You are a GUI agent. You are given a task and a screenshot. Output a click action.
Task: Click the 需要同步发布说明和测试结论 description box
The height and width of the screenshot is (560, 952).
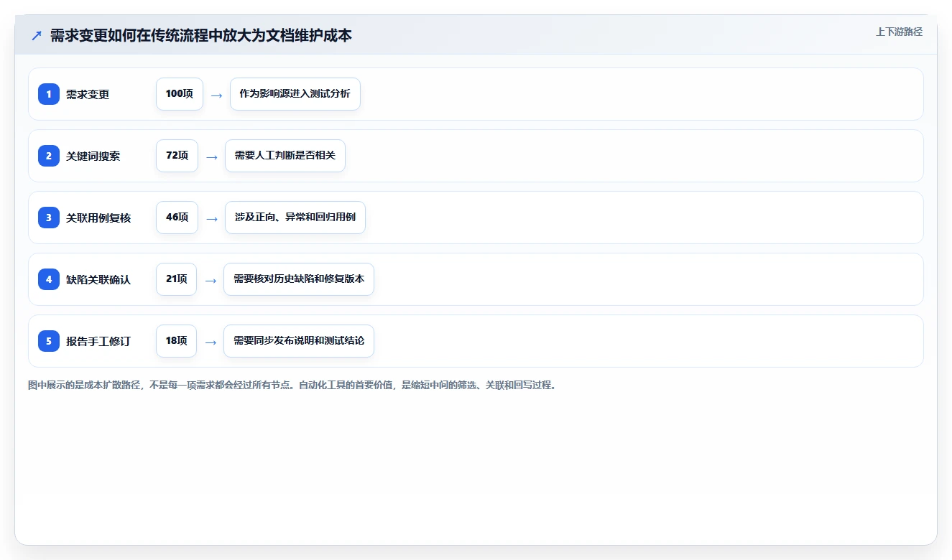click(299, 341)
